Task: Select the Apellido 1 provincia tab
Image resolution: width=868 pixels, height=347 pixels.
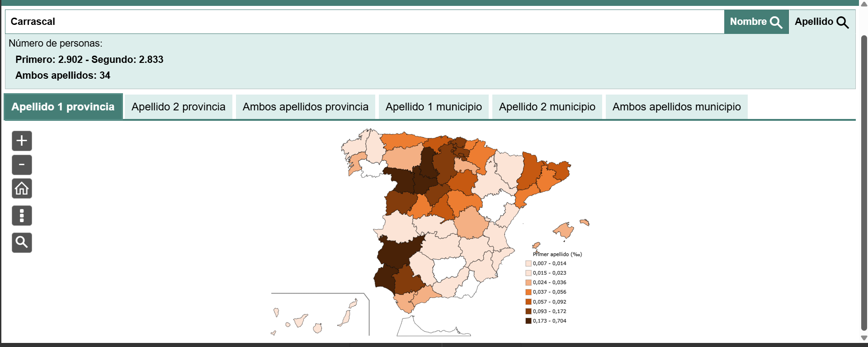Action: pos(63,107)
